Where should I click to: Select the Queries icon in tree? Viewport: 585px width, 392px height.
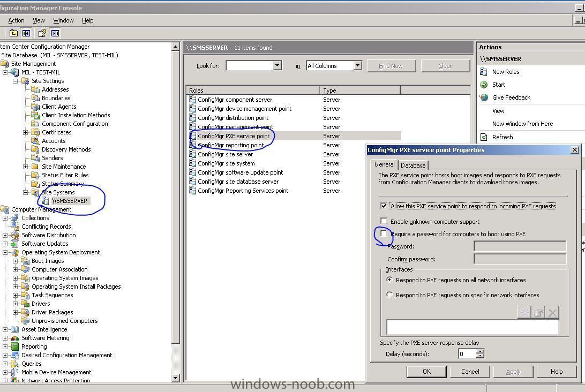[15, 364]
